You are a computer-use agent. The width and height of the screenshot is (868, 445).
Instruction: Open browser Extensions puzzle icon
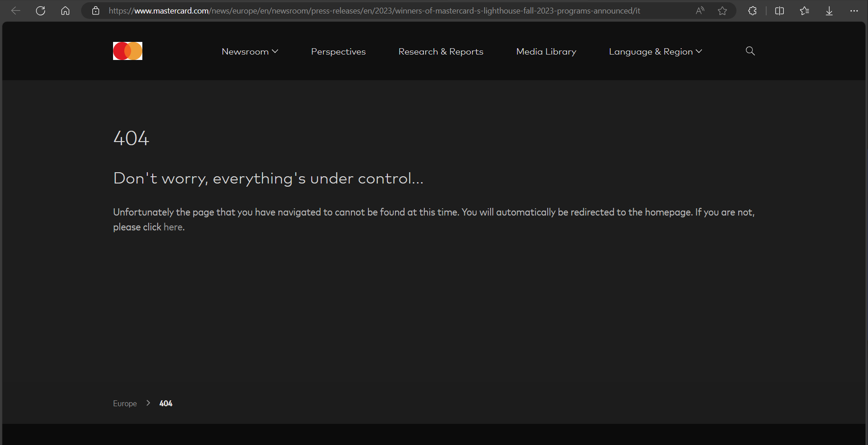752,11
